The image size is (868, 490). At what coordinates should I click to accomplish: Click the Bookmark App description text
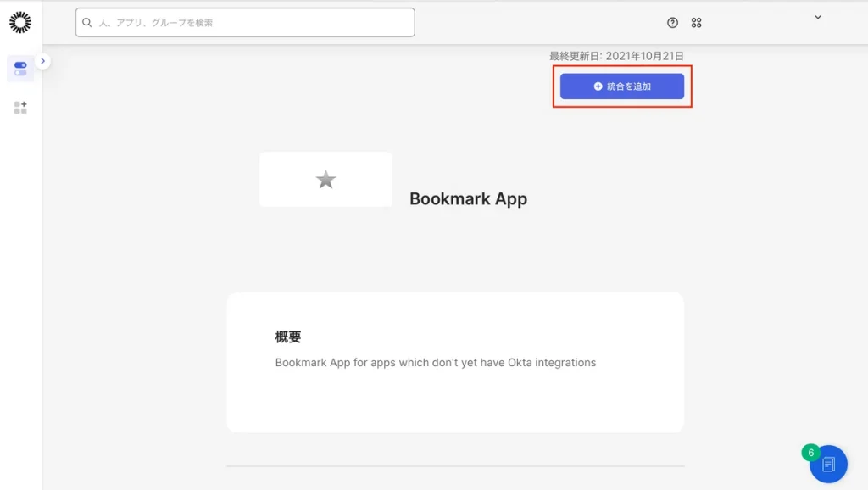435,363
